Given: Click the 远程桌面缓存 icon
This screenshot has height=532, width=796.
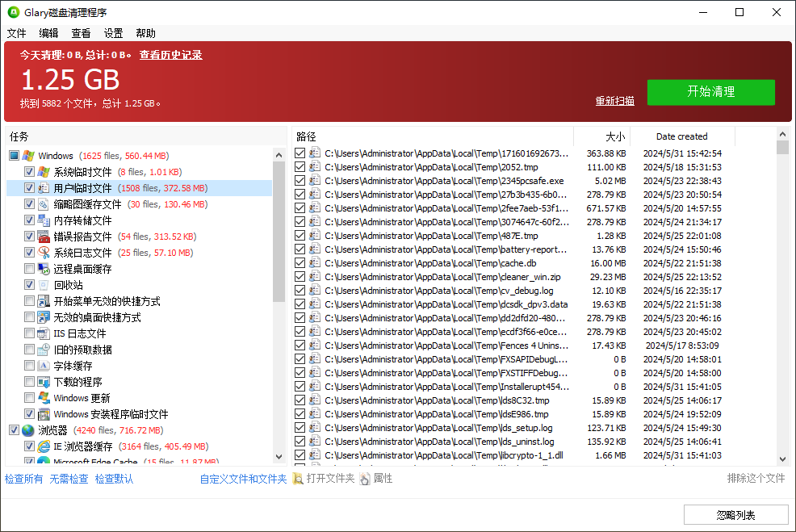Looking at the screenshot, I should coord(44,269).
